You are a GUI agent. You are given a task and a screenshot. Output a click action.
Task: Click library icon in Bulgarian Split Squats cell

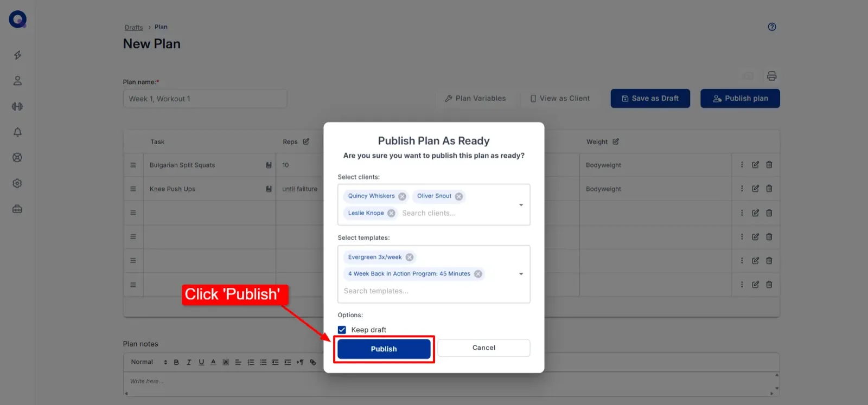click(x=269, y=165)
